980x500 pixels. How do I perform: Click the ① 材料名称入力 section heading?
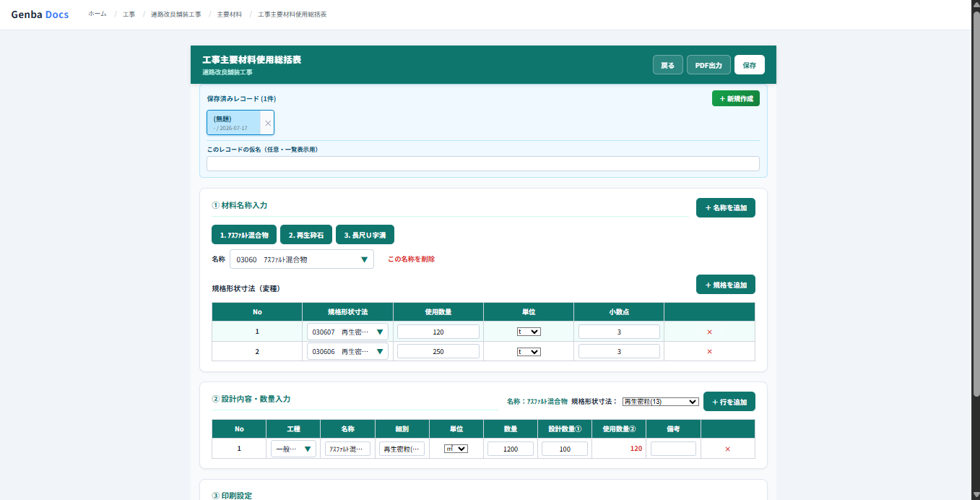(x=240, y=205)
